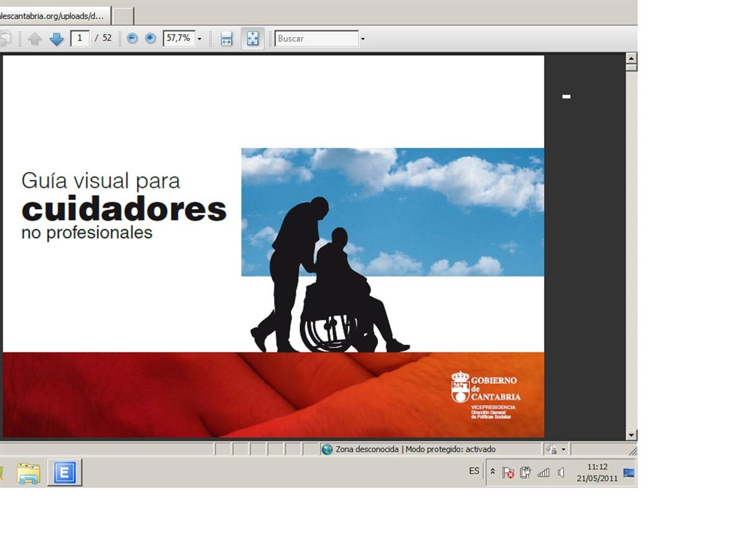Open the Windows Explorer folder in taskbar
This screenshot has height=560, width=747.
[28, 473]
